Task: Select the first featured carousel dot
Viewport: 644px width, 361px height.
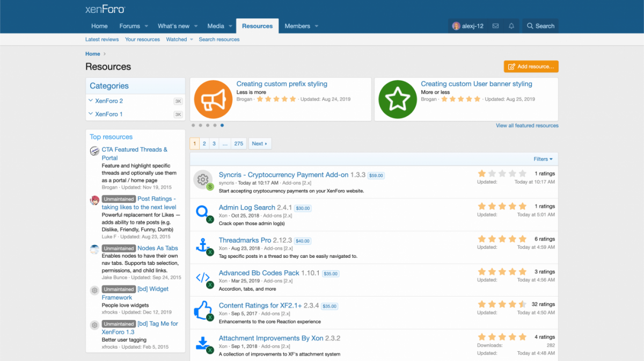Action: click(193, 125)
